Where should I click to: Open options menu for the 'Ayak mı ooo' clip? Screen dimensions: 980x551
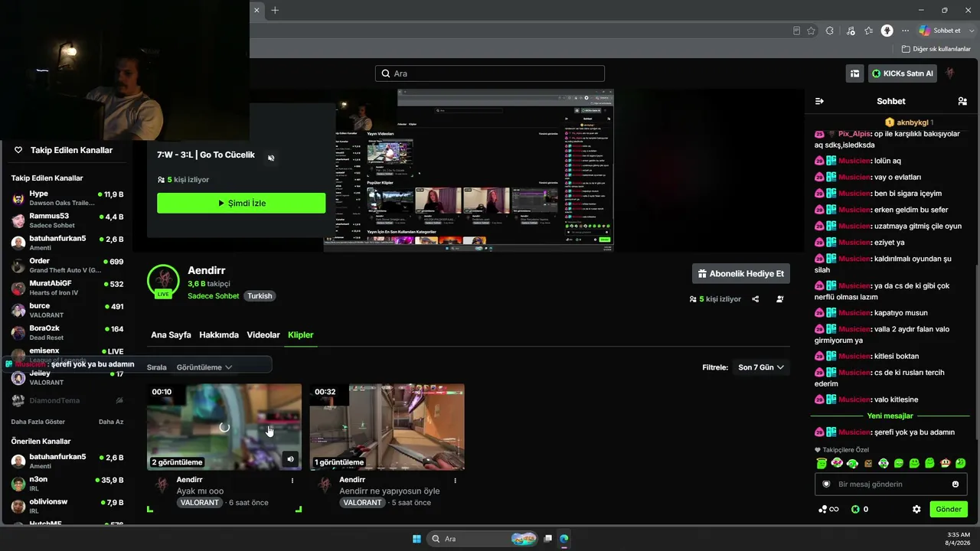point(292,481)
